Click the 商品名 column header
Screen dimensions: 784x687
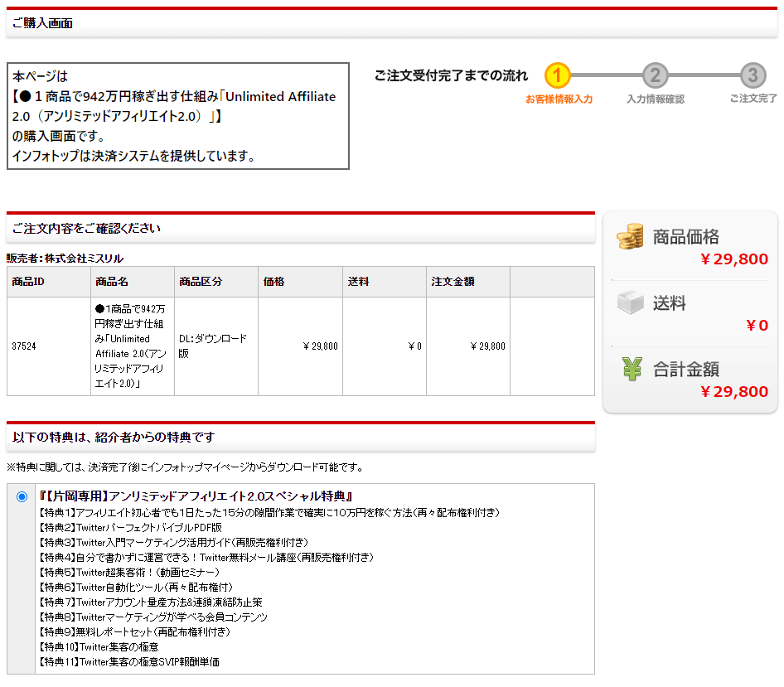pos(112,282)
